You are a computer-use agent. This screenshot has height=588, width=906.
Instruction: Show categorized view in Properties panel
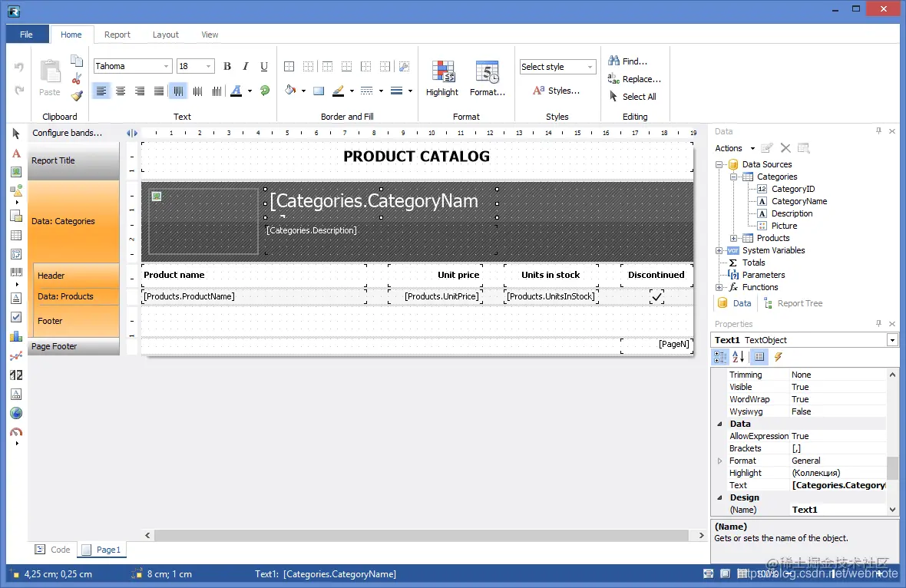pos(720,357)
